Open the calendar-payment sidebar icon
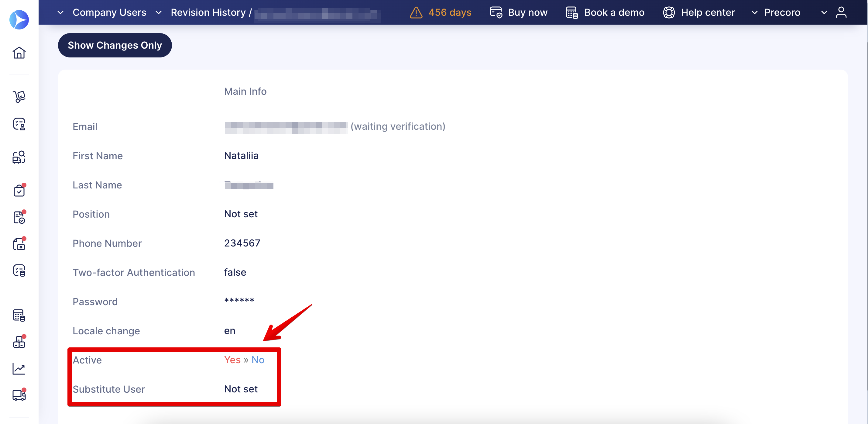This screenshot has height=424, width=868. tap(19, 244)
